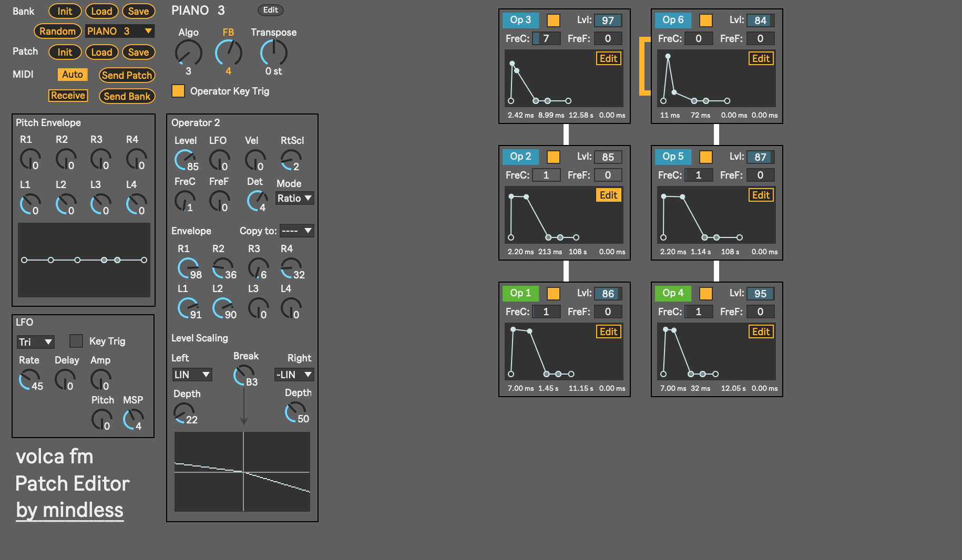Click the FB feedback knob
The image size is (962, 560).
[228, 53]
